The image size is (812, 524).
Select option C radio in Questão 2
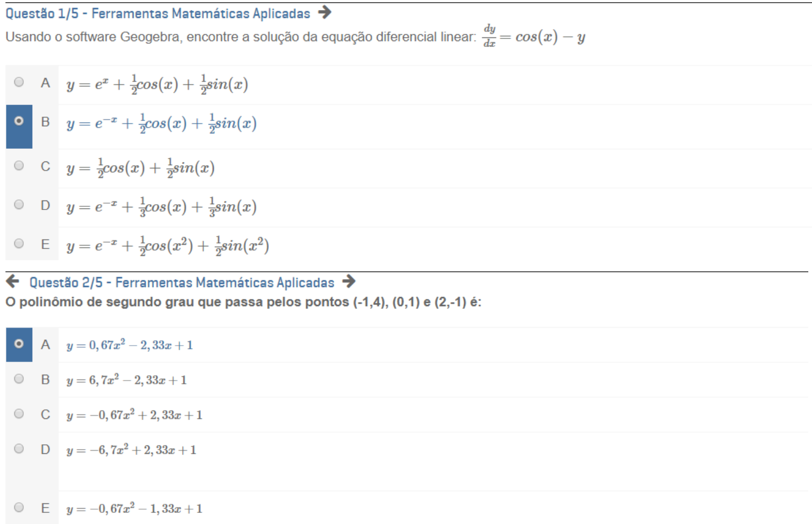[19, 414]
